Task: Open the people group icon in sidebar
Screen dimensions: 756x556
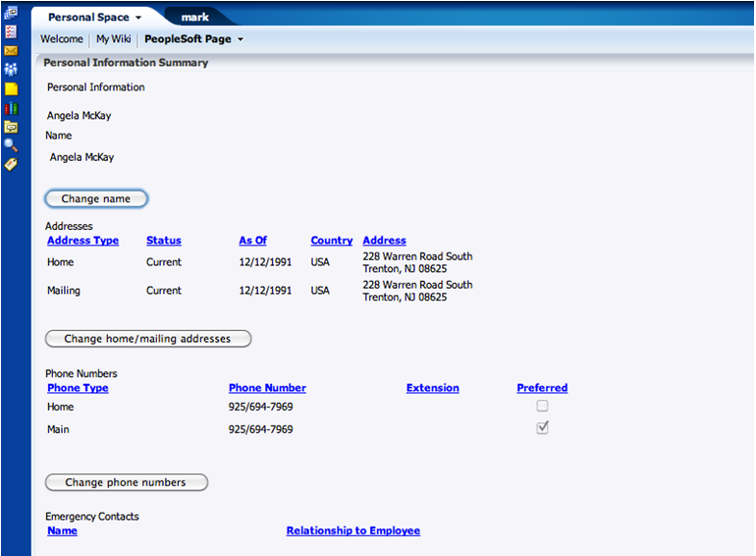Action: [x=11, y=69]
